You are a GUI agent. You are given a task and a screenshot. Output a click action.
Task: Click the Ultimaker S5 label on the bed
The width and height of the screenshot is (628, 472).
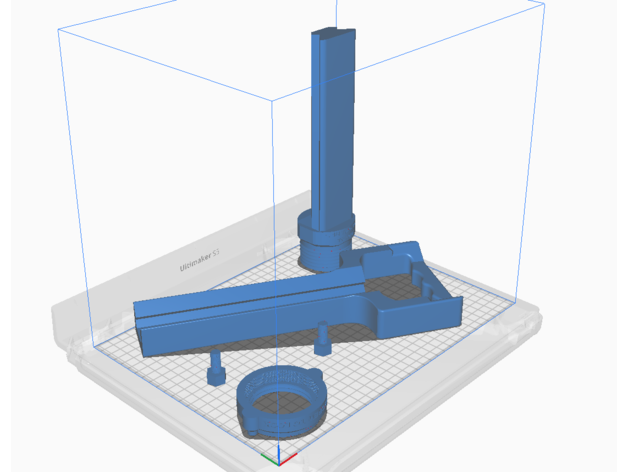pos(199,267)
